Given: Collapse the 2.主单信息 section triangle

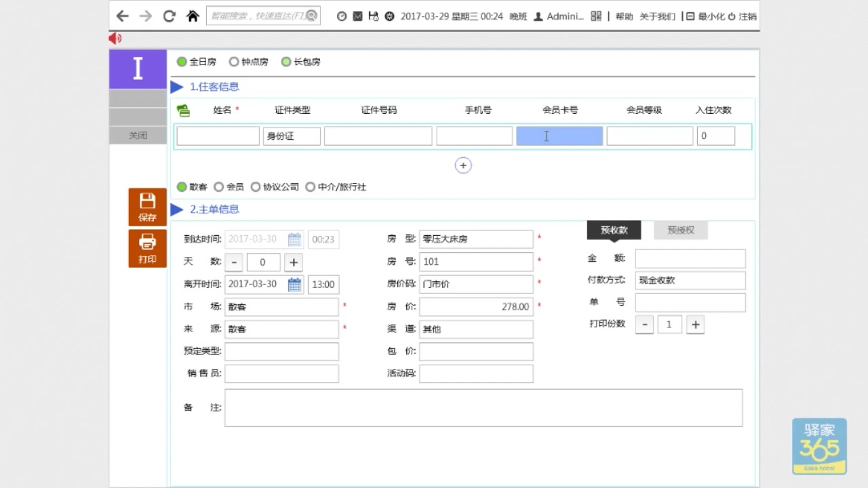Looking at the screenshot, I should (x=177, y=209).
